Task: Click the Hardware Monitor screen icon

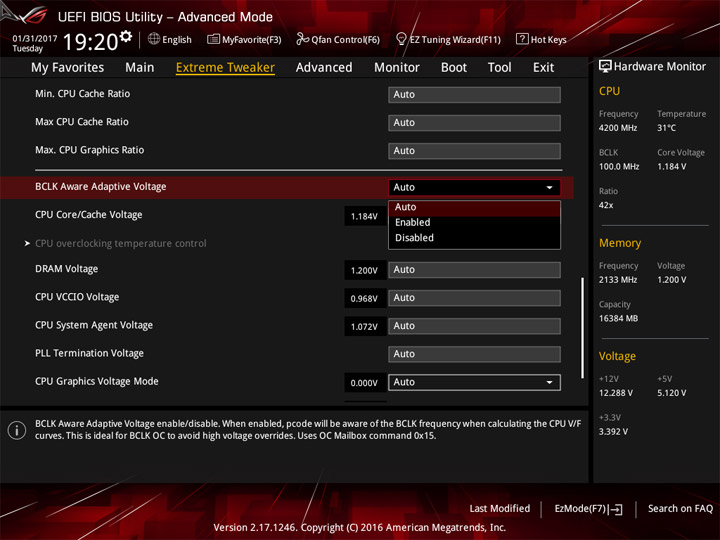Action: pos(605,67)
